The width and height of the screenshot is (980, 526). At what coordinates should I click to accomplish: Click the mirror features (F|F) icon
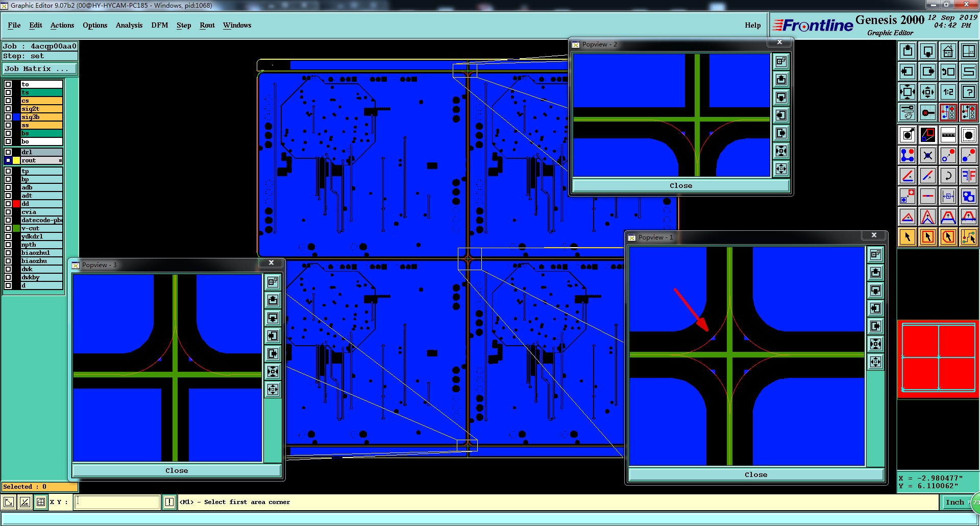968,176
